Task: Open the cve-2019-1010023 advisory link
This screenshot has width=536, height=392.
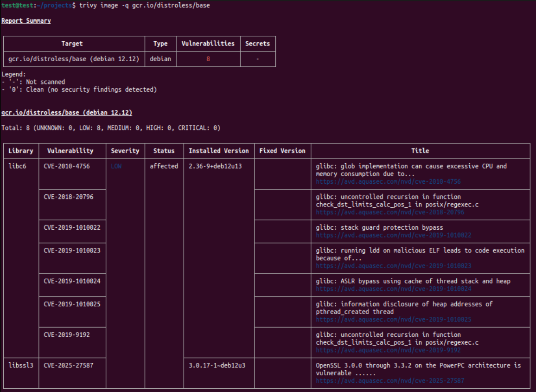Action: [394, 266]
